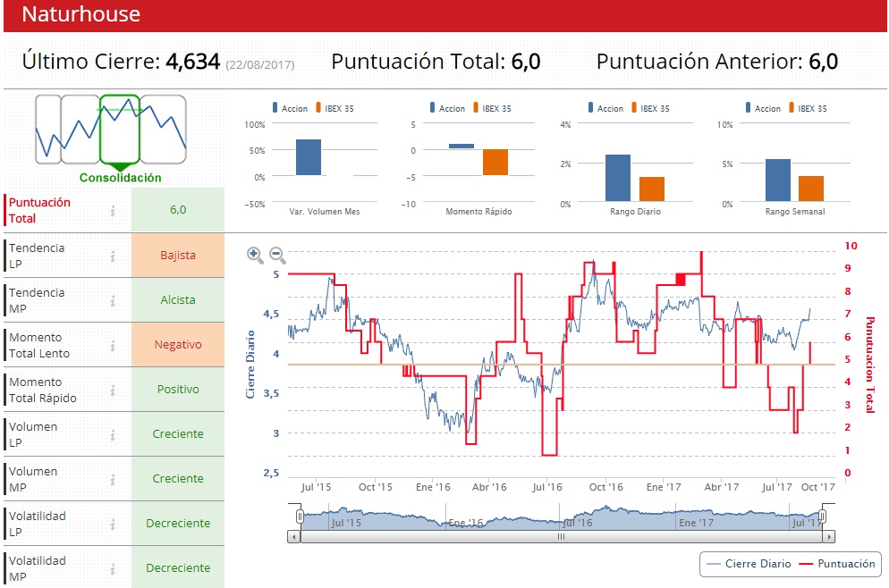Toggle Accion series in Var. Volumen Mes chart
889x588 pixels.
click(x=290, y=108)
